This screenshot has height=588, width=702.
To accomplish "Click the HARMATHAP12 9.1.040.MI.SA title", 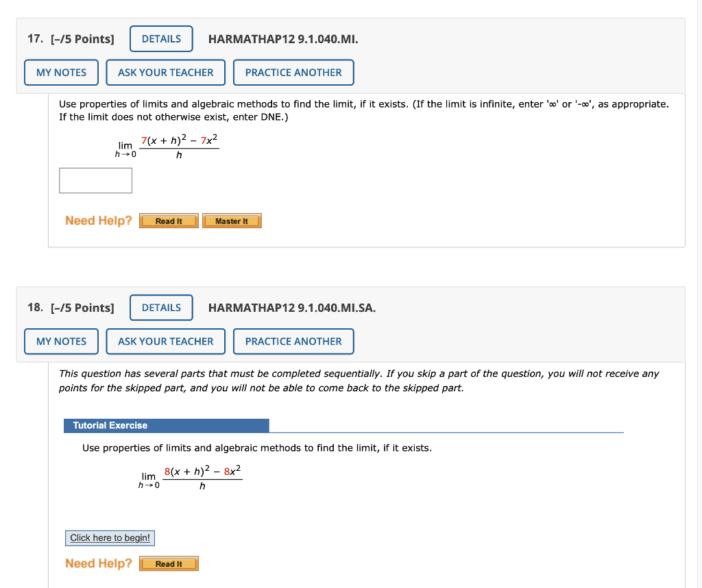I will (291, 308).
